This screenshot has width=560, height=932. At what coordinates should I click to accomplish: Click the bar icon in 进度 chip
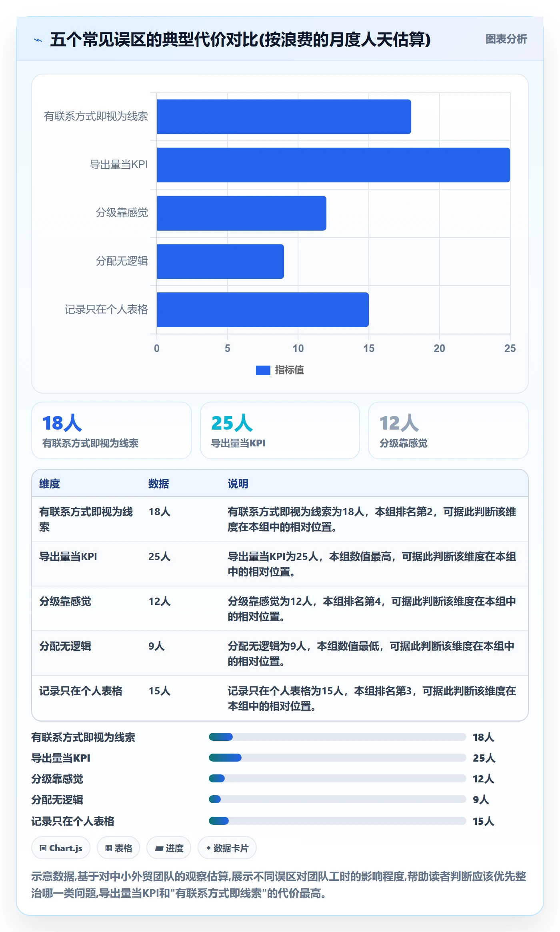point(159,848)
